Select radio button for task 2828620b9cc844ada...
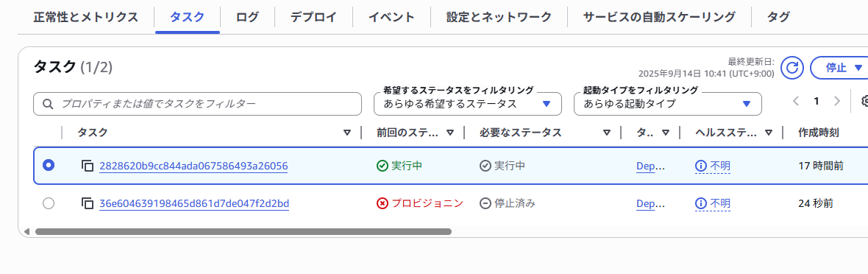Image resolution: width=868 pixels, height=274 pixels. [49, 165]
